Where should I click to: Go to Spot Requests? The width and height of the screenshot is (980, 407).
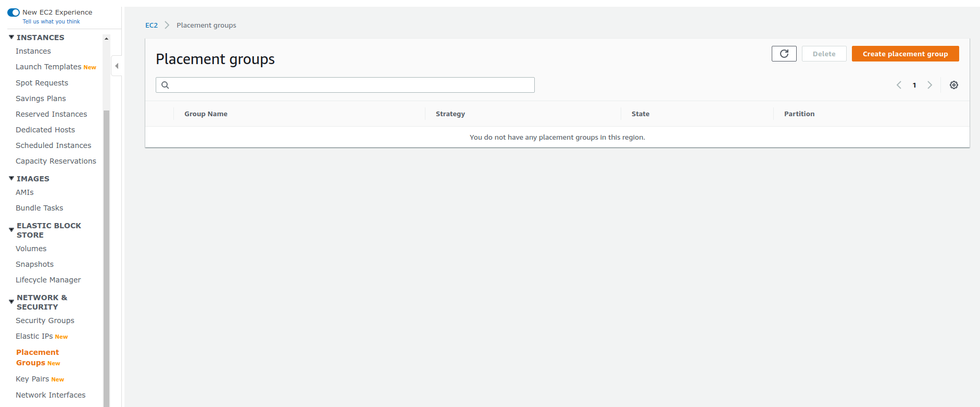pos(42,83)
